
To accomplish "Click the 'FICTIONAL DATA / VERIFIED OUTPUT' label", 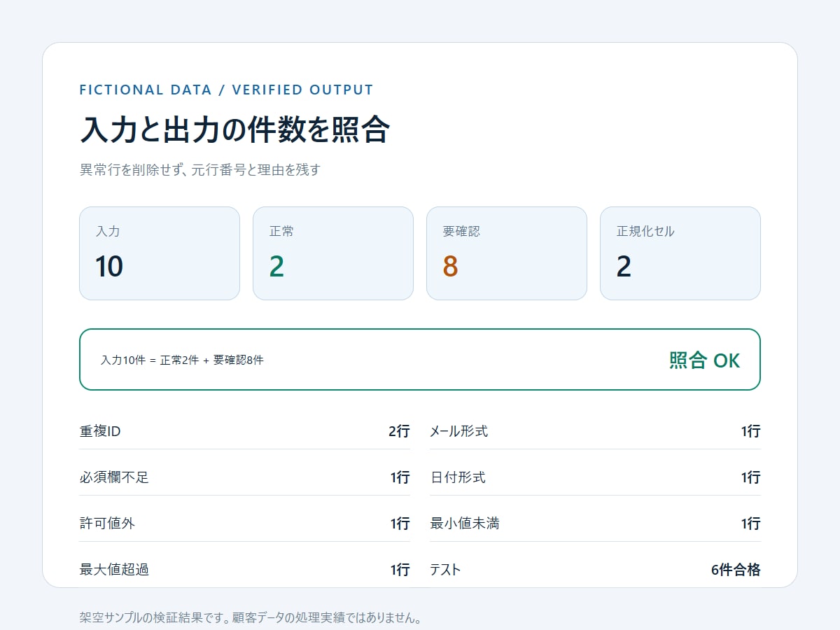I will click(x=227, y=90).
